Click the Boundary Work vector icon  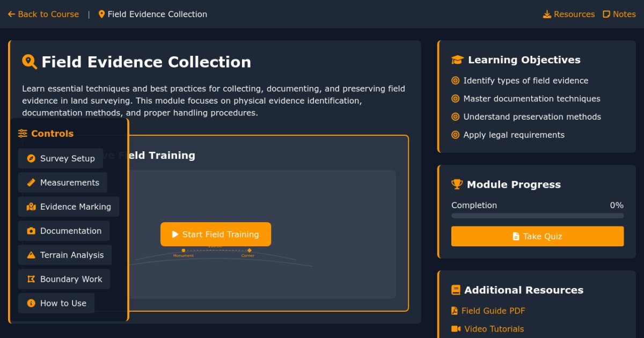[x=31, y=279]
